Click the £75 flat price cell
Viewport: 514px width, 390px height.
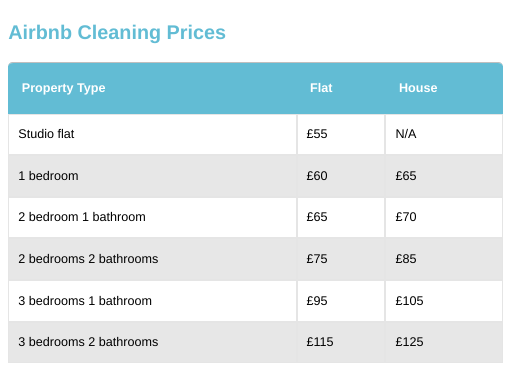(317, 259)
